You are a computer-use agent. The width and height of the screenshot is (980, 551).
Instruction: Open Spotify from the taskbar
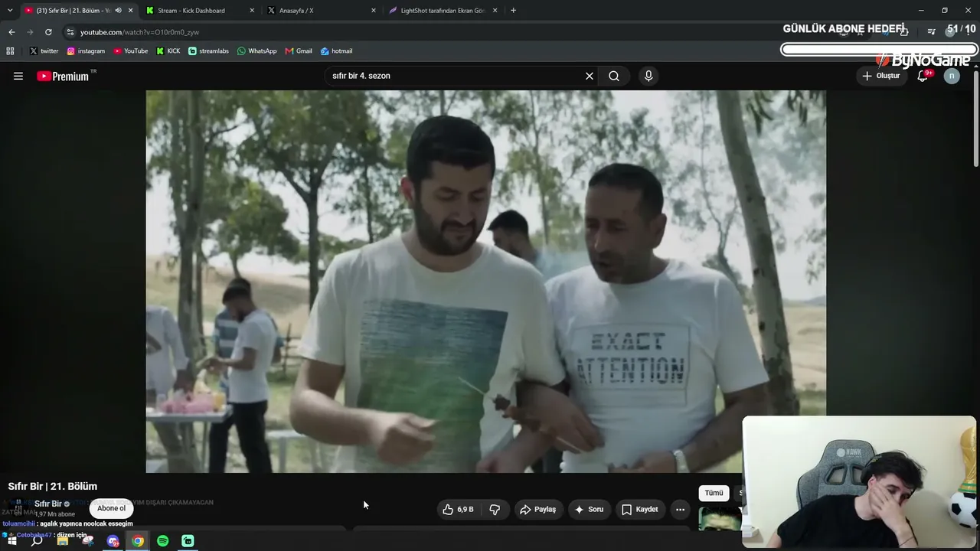tap(163, 541)
